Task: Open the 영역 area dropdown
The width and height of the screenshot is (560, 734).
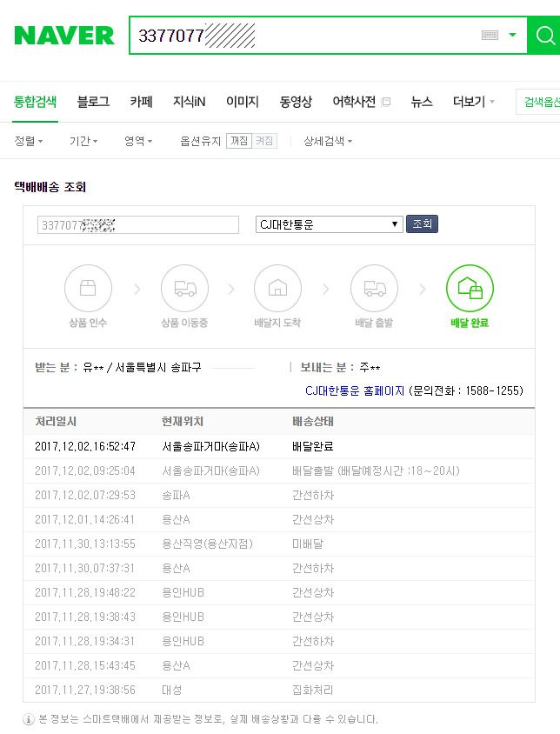Action: pos(138,141)
